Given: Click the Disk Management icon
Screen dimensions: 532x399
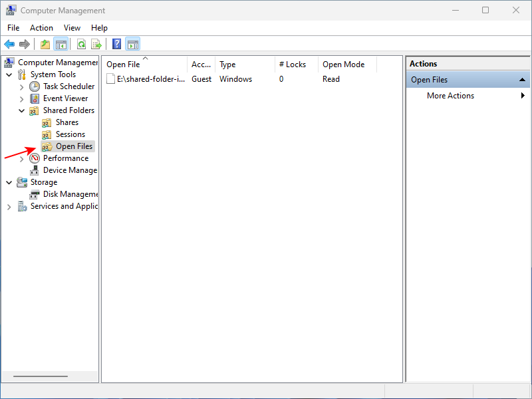Looking at the screenshot, I should pyautogui.click(x=35, y=194).
